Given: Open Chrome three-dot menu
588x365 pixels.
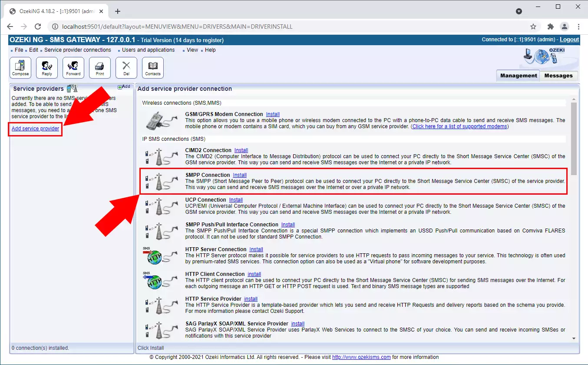Looking at the screenshot, I should [578, 27].
